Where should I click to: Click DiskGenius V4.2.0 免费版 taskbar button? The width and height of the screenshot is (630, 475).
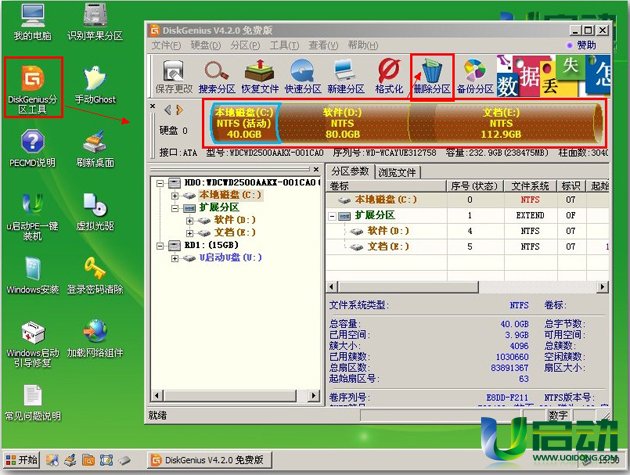pyautogui.click(x=209, y=460)
